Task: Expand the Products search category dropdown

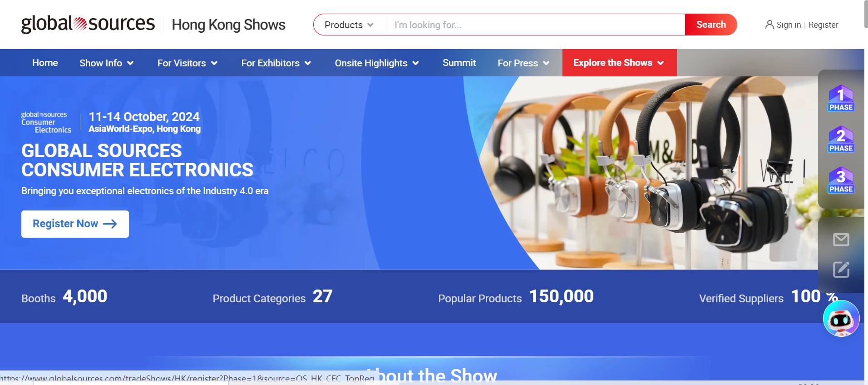Action: (x=349, y=25)
